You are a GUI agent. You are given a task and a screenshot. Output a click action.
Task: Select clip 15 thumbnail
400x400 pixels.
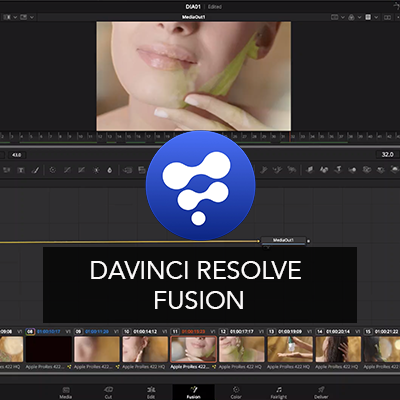(382, 349)
